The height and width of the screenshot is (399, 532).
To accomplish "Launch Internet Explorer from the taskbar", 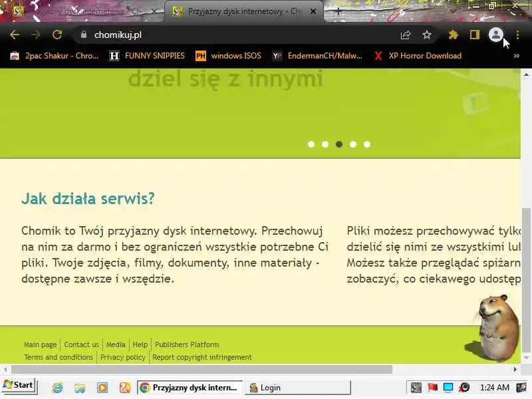I will [57, 388].
